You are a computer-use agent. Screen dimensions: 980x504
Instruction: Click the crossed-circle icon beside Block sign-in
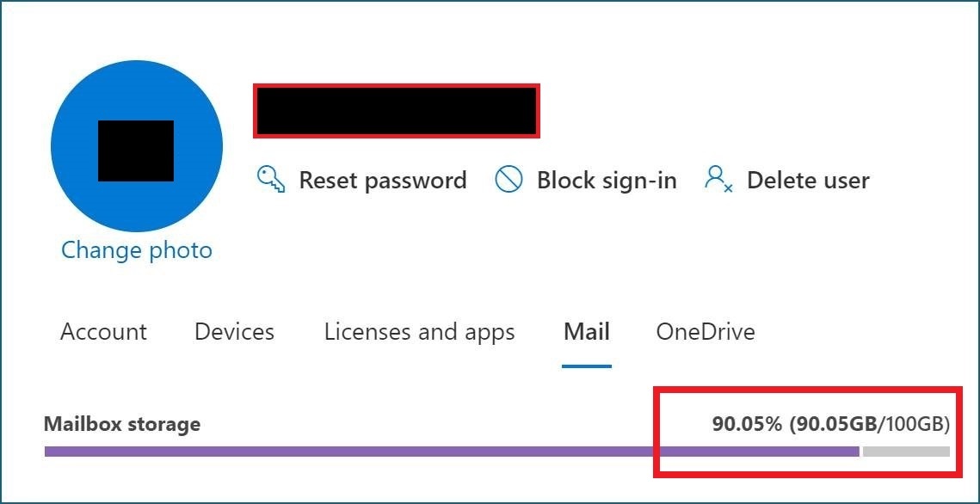point(510,180)
